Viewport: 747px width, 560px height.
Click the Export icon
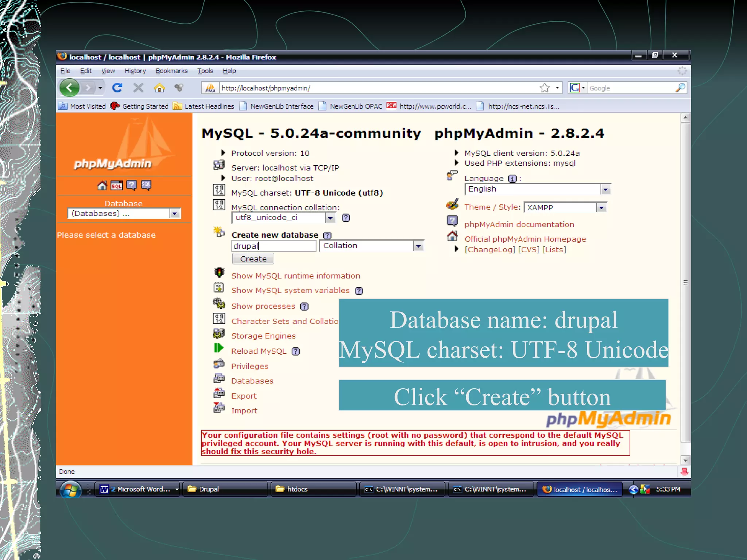219,393
